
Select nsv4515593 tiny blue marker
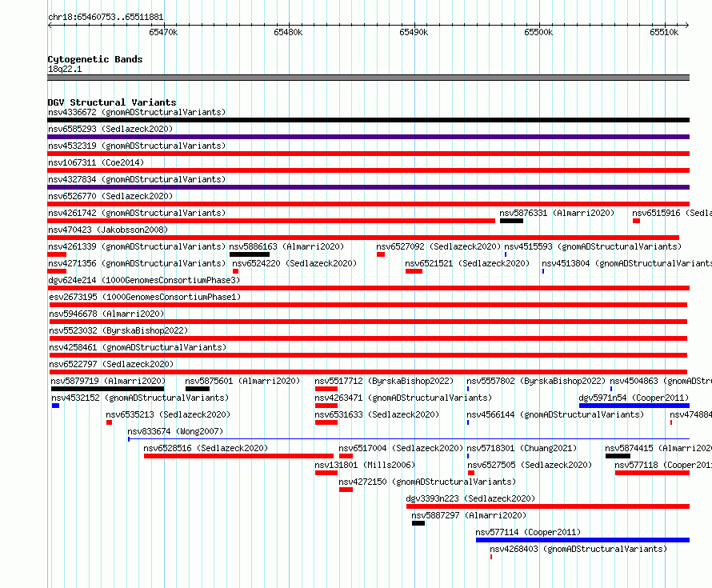[506, 254]
